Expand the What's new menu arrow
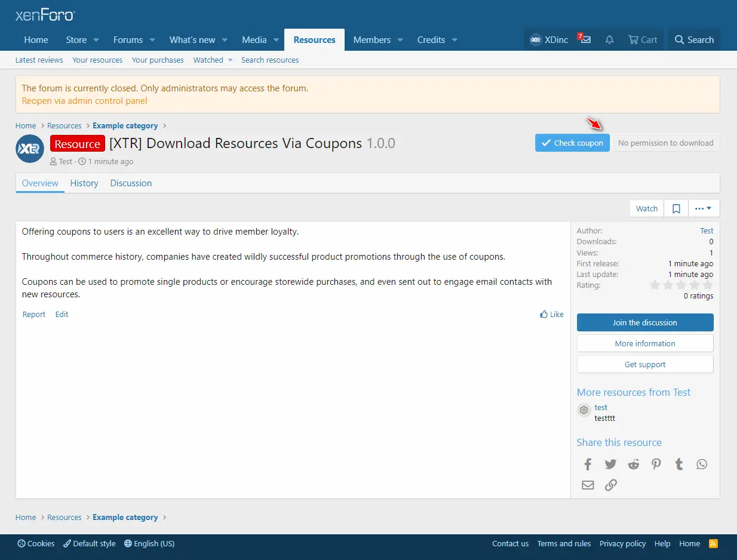Image resolution: width=737 pixels, height=560 pixels. coord(225,40)
